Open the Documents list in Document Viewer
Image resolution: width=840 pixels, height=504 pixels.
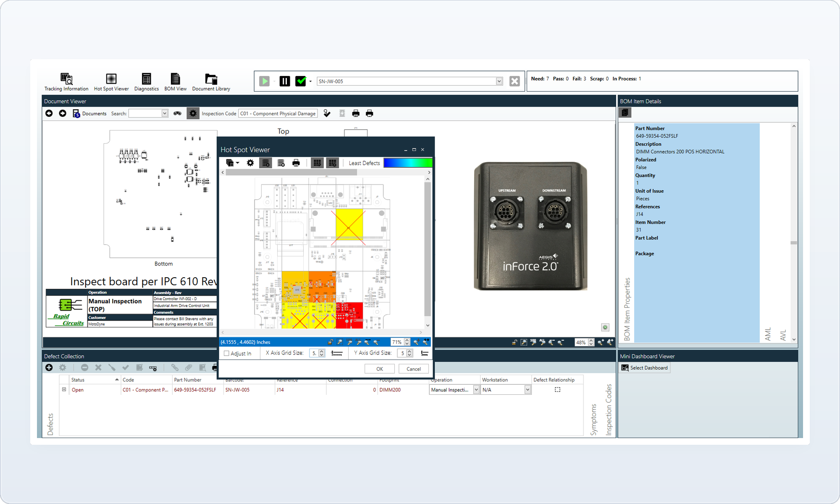point(90,113)
